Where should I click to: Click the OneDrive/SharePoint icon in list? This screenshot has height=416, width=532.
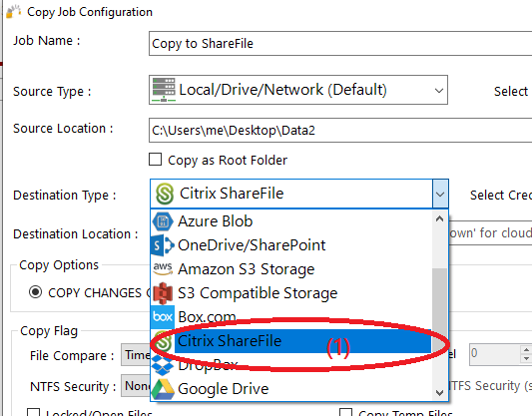tap(163, 245)
